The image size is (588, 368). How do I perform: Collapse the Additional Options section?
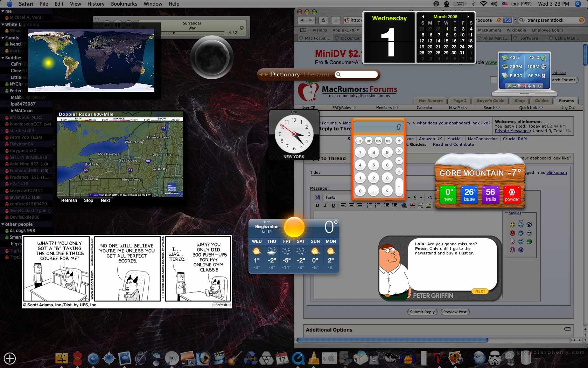coord(568,329)
